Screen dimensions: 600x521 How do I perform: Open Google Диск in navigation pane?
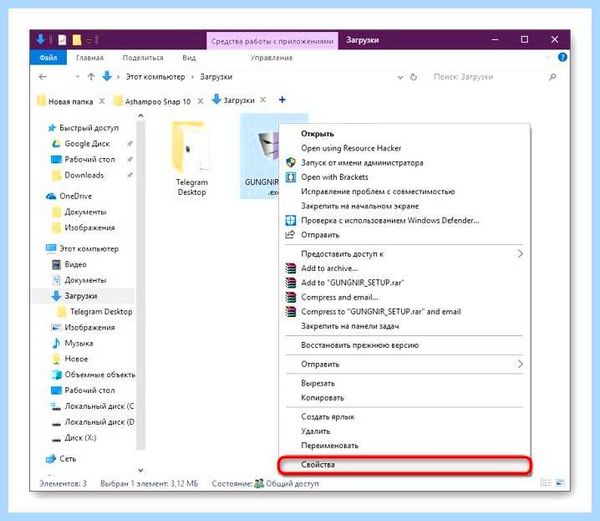[87, 143]
